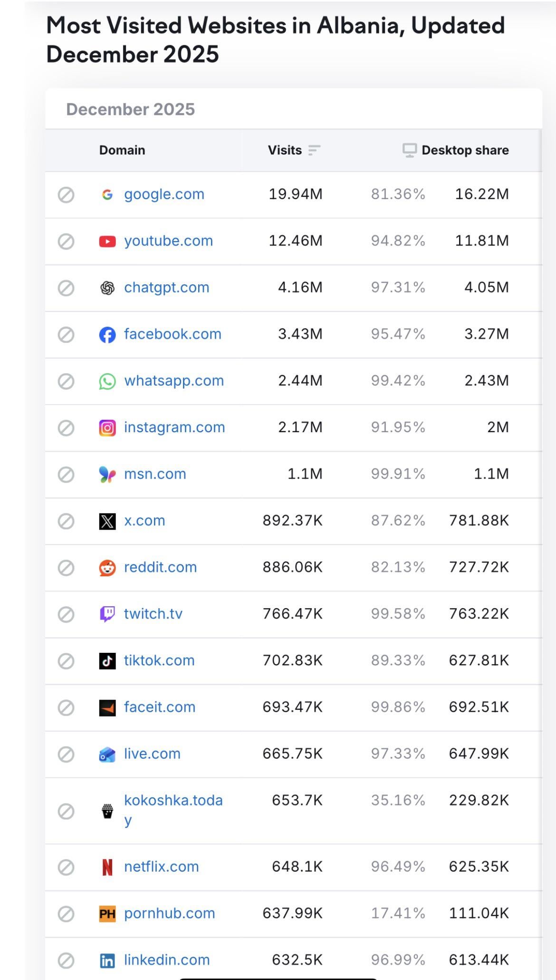Open the faceit.com link
The width and height of the screenshot is (556, 980).
(160, 707)
